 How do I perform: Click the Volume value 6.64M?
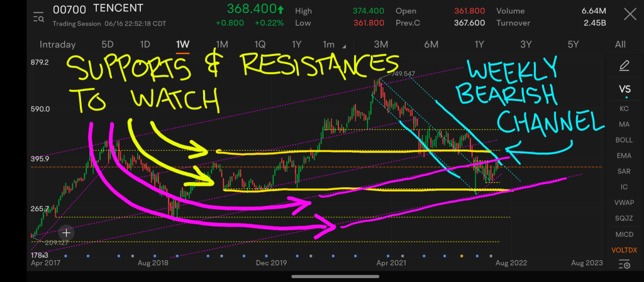[594, 11]
